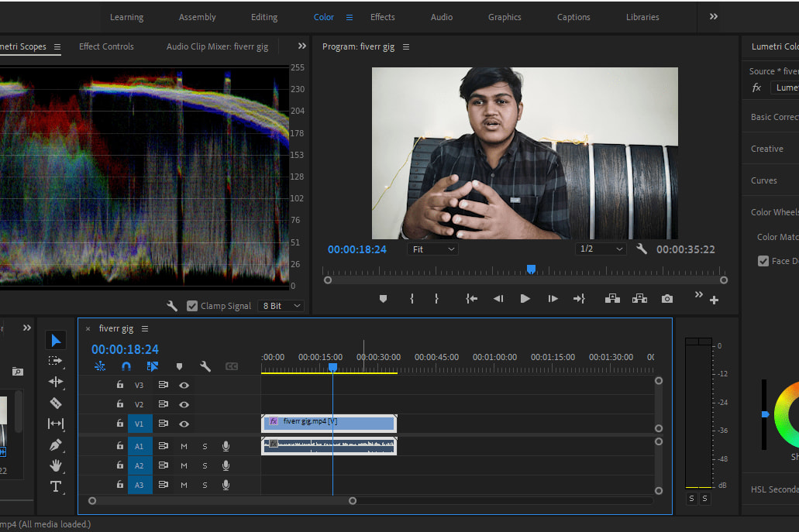
Task: Open the 8 Bit dropdown in scopes
Action: (281, 306)
